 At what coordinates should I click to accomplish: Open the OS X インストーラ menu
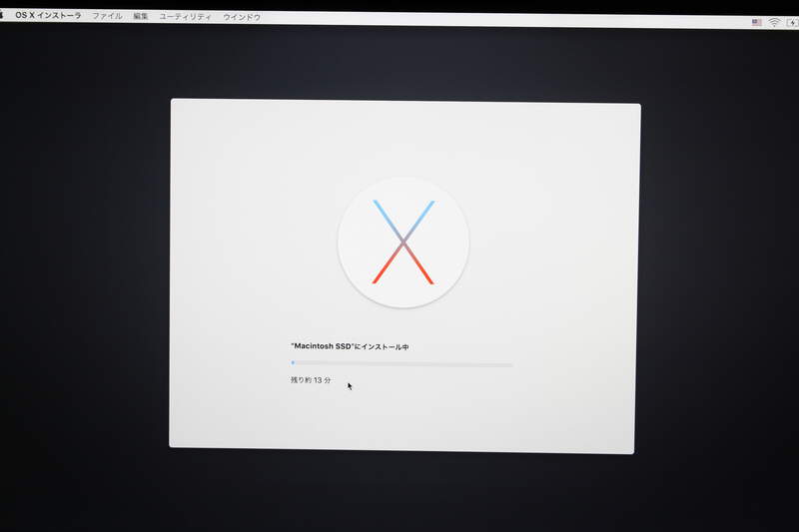[48, 16]
